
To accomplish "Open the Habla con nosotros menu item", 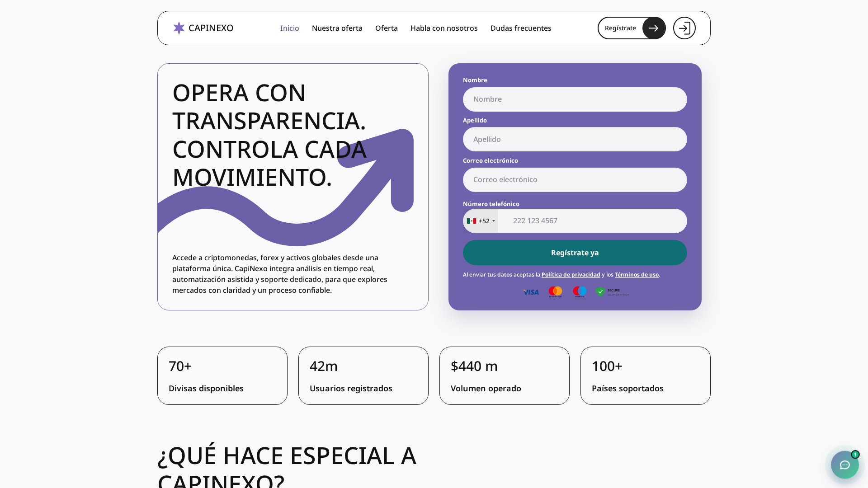I will point(444,28).
